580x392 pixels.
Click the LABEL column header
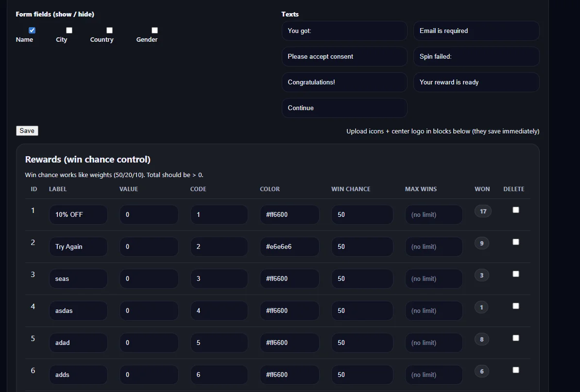[x=58, y=189]
